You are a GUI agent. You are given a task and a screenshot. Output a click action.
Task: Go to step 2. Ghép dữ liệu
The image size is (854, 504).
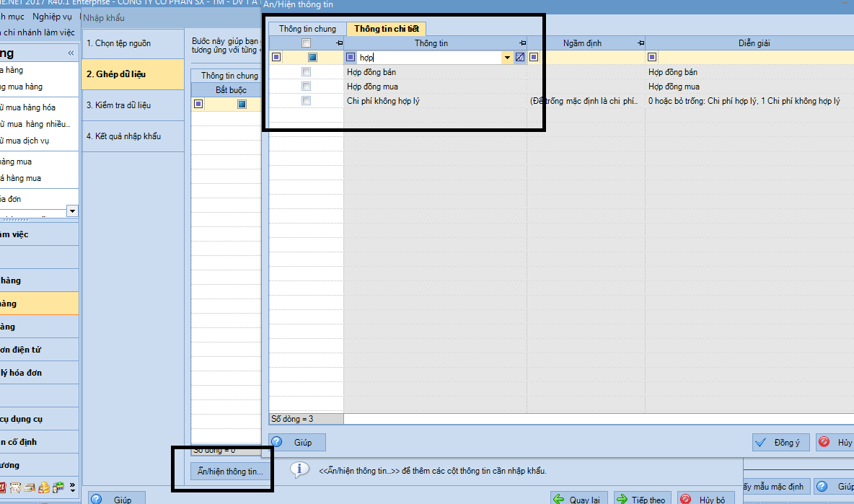[133, 74]
